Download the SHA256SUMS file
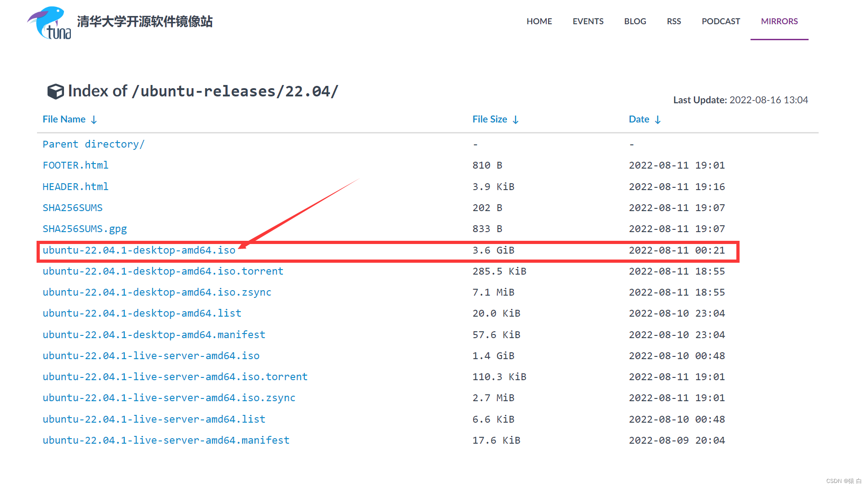This screenshot has height=488, width=868. coord(73,208)
